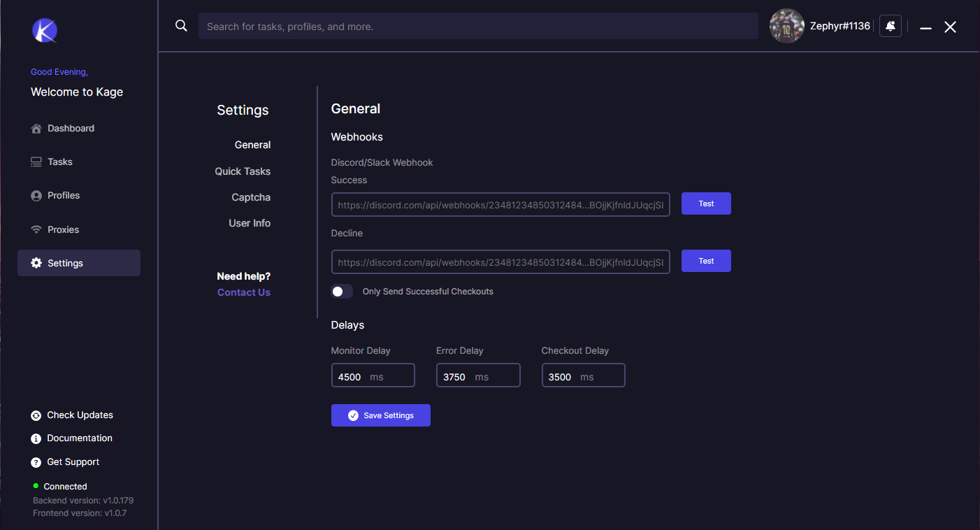980x530 pixels.
Task: Open the Quick Tasks settings tab
Action: (x=243, y=171)
